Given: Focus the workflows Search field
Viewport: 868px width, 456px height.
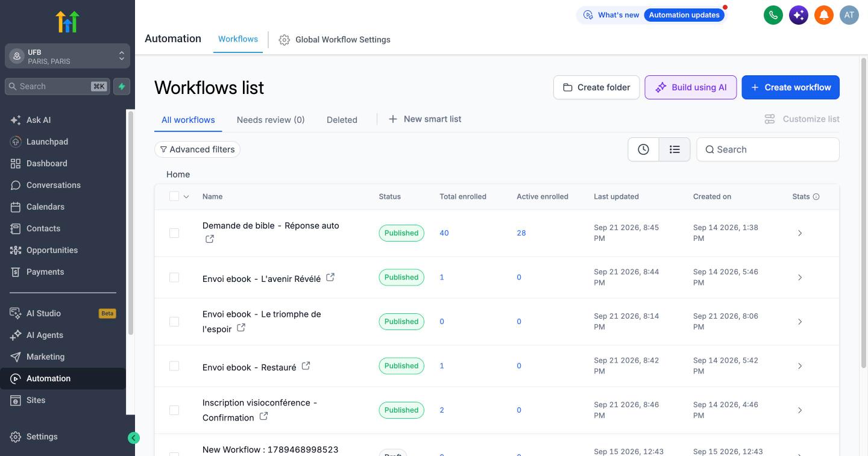Looking at the screenshot, I should click(x=768, y=149).
